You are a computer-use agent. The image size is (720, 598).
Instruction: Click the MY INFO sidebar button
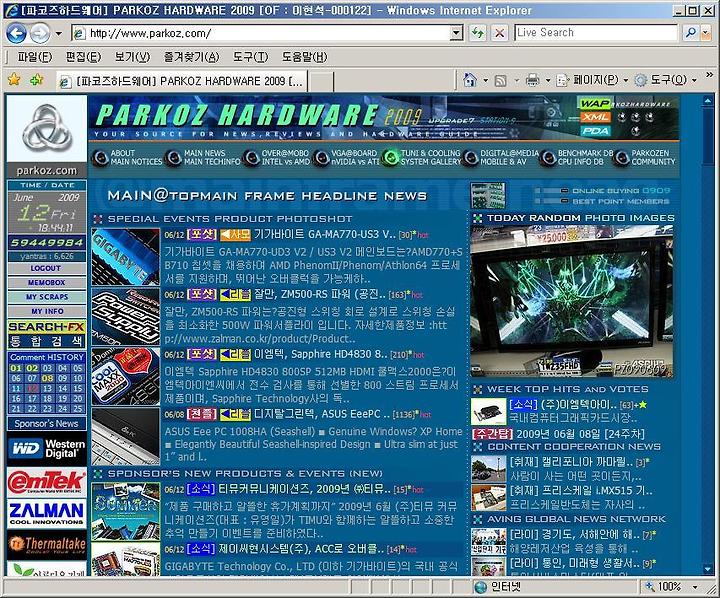point(46,311)
